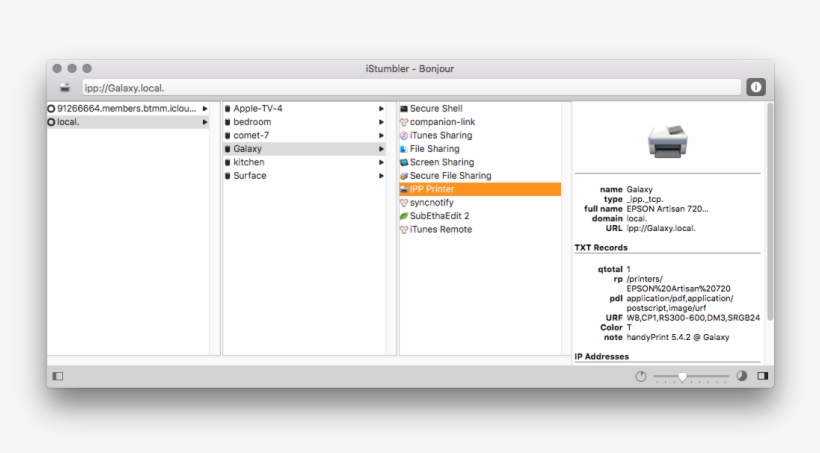Select the File Sharing service

[480, 149]
